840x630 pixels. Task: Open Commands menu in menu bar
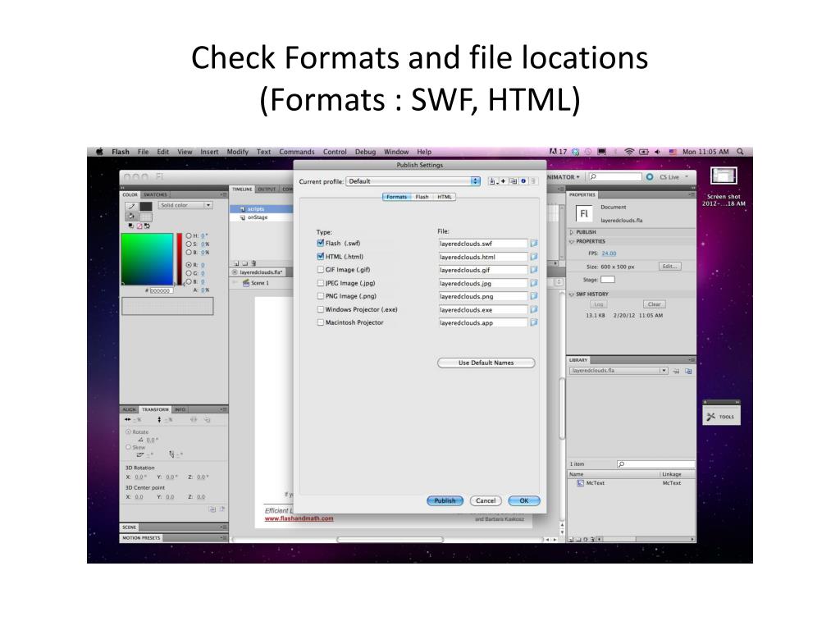(297, 152)
